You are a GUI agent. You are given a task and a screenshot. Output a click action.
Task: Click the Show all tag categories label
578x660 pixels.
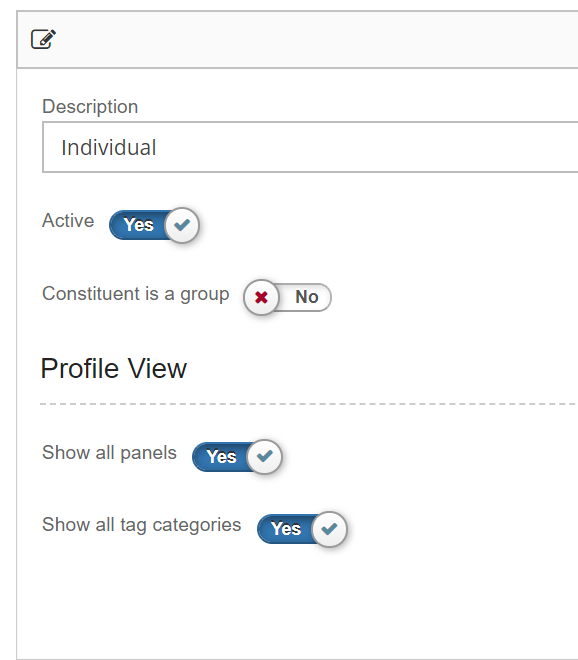coord(141,525)
